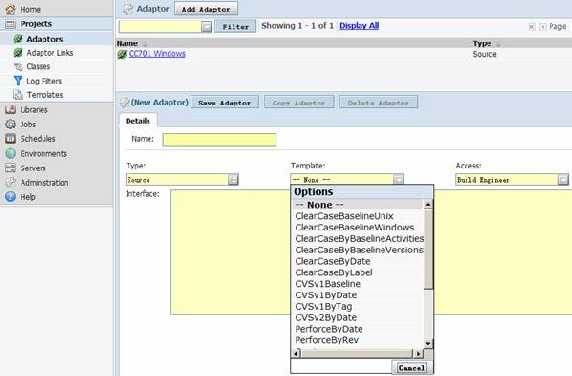Click the leaf icon beside CC70: Windows
The height and width of the screenshot is (376, 572).
122,54
